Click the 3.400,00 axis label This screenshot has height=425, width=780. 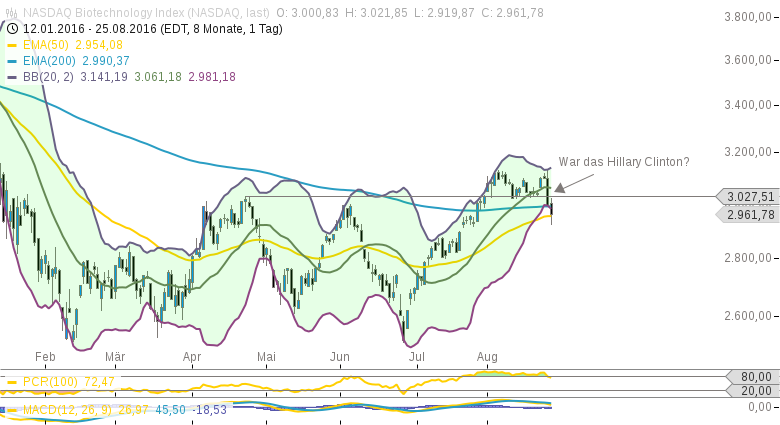(x=748, y=105)
